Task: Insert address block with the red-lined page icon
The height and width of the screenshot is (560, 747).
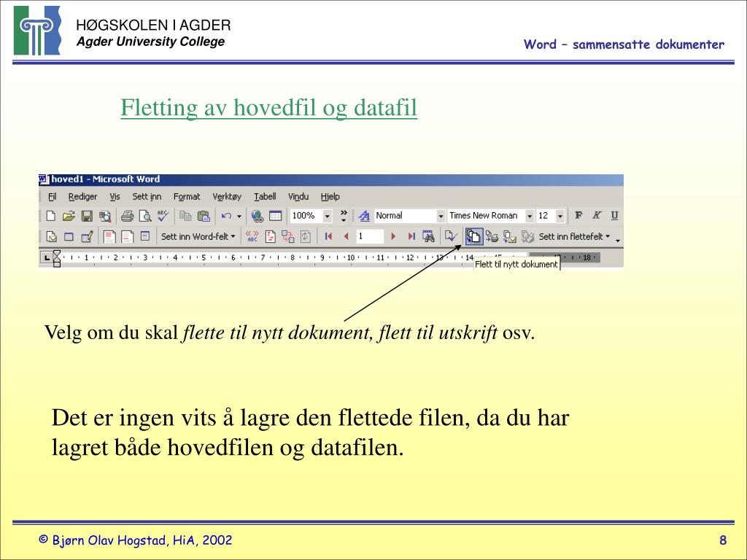Action: pos(109,236)
